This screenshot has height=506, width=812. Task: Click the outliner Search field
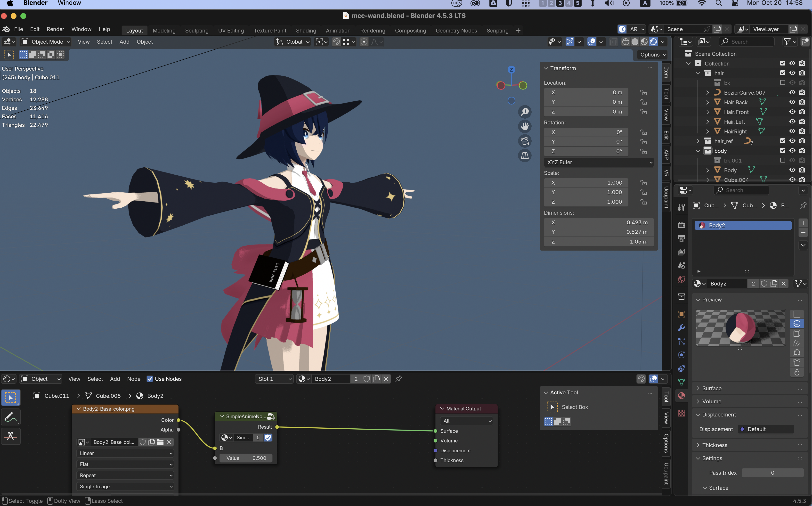coord(747,42)
